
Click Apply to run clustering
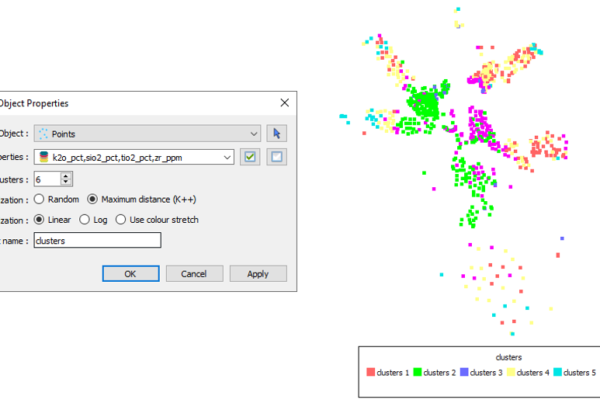tap(257, 273)
